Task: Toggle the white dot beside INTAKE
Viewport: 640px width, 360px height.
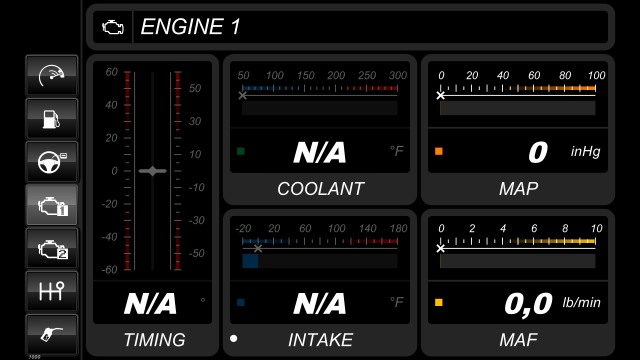Action: (x=233, y=338)
